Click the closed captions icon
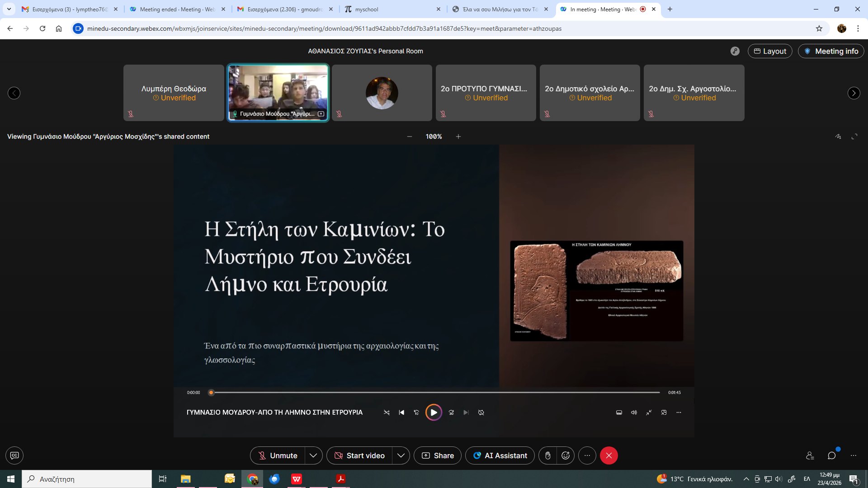Image resolution: width=868 pixels, height=488 pixels. [14, 455]
